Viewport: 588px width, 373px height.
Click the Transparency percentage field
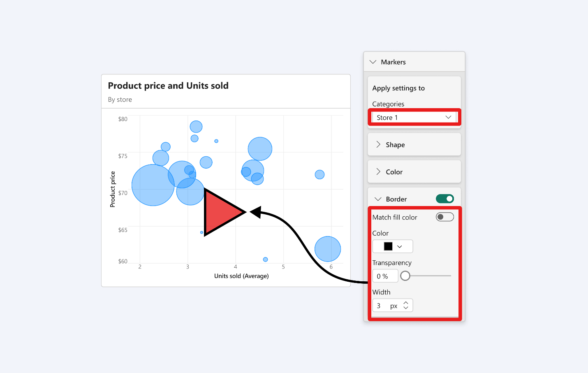point(385,276)
